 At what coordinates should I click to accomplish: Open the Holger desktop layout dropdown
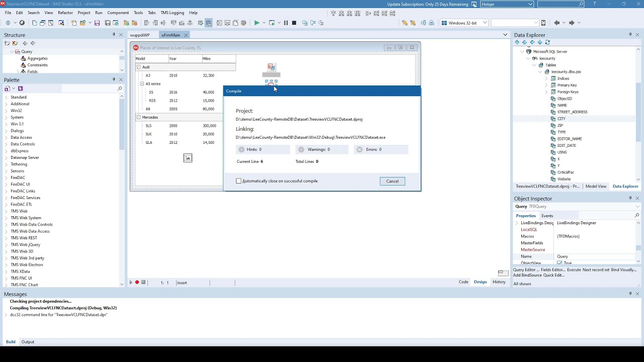pos(530,4)
